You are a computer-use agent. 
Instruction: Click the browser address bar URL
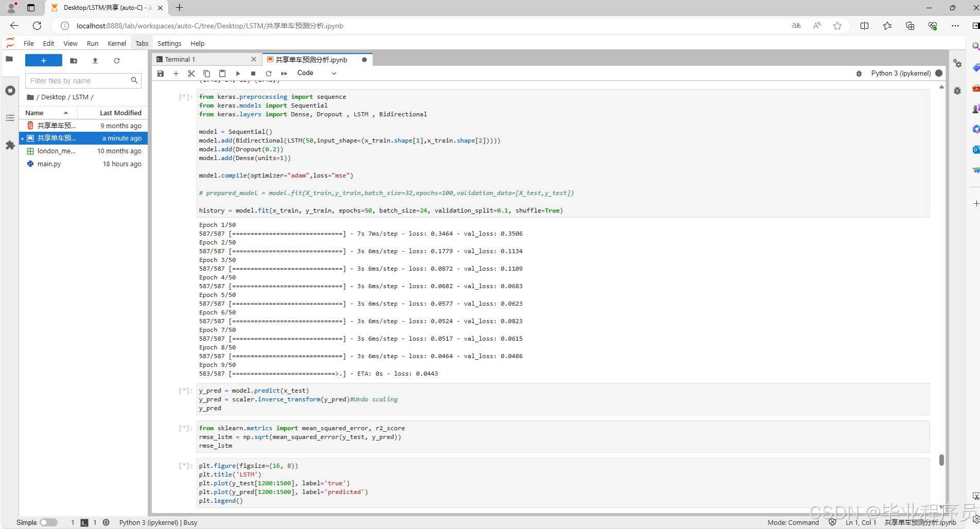[210, 26]
